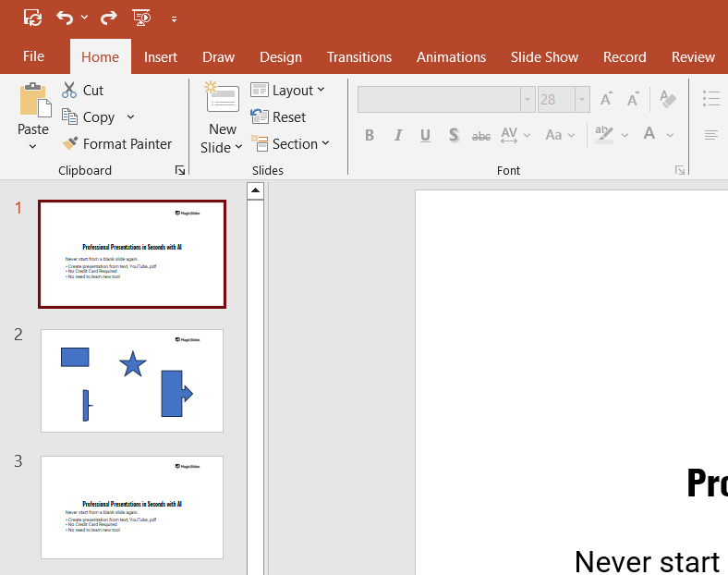Open the font size dropdown
The height and width of the screenshot is (575, 728).
[582, 99]
